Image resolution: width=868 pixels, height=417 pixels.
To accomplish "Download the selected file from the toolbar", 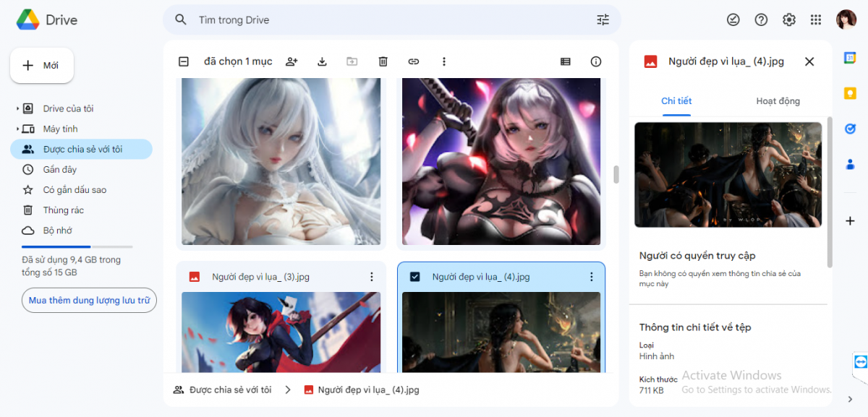I will click(x=322, y=61).
